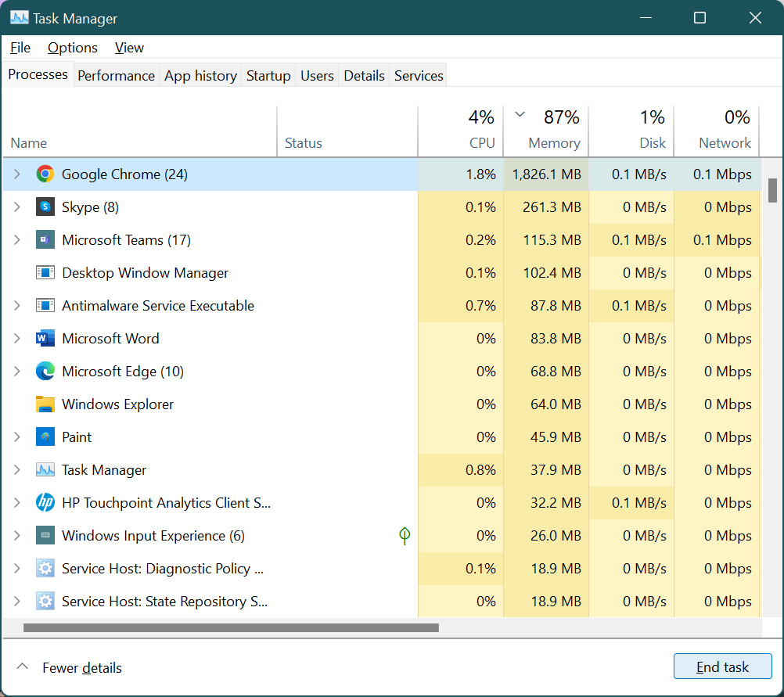Select the Windows Explorer folder icon
Viewport: 784px width, 697px height.
[x=45, y=404]
